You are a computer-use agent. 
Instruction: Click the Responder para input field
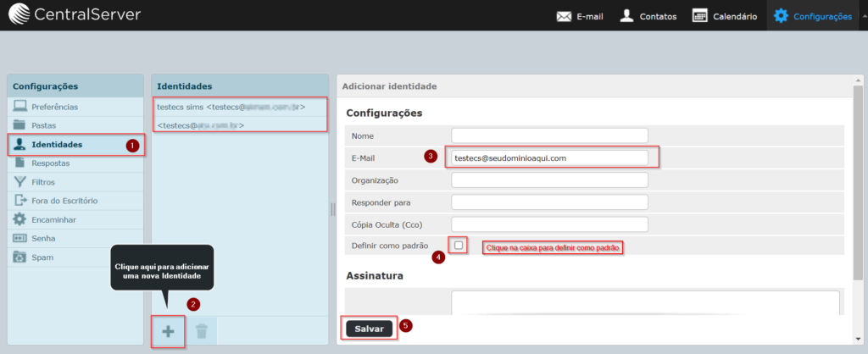(549, 202)
